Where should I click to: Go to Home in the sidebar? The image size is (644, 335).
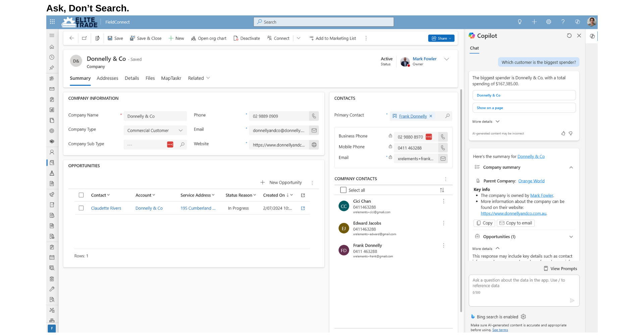(52, 47)
